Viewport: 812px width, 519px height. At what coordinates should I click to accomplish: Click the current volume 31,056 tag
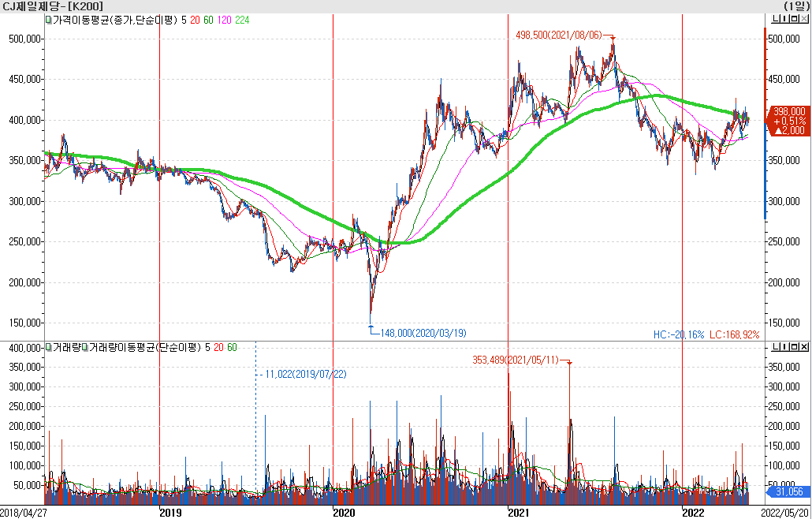(x=790, y=491)
